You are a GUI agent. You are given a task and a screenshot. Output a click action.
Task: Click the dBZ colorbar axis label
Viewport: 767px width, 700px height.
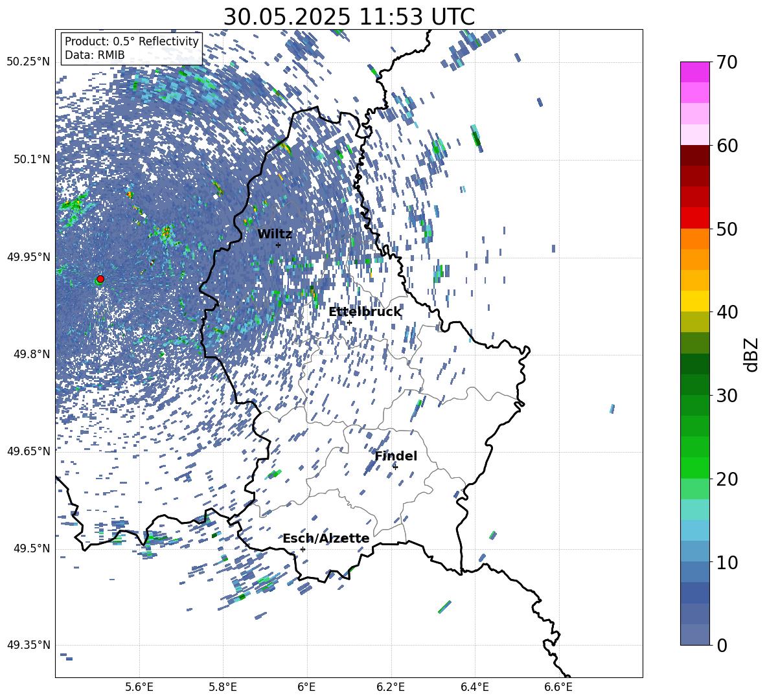(752, 354)
